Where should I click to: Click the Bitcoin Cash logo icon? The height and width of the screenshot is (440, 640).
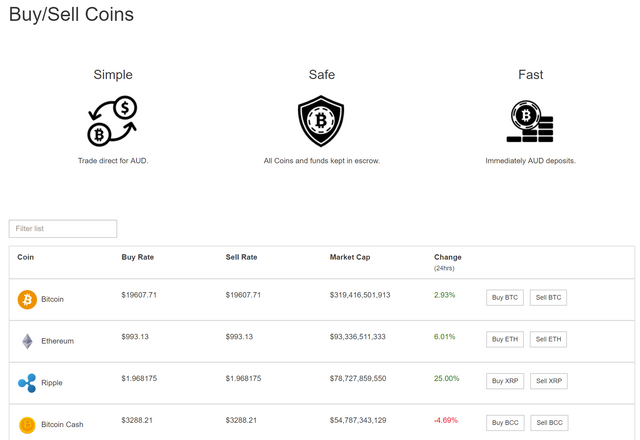(x=27, y=424)
